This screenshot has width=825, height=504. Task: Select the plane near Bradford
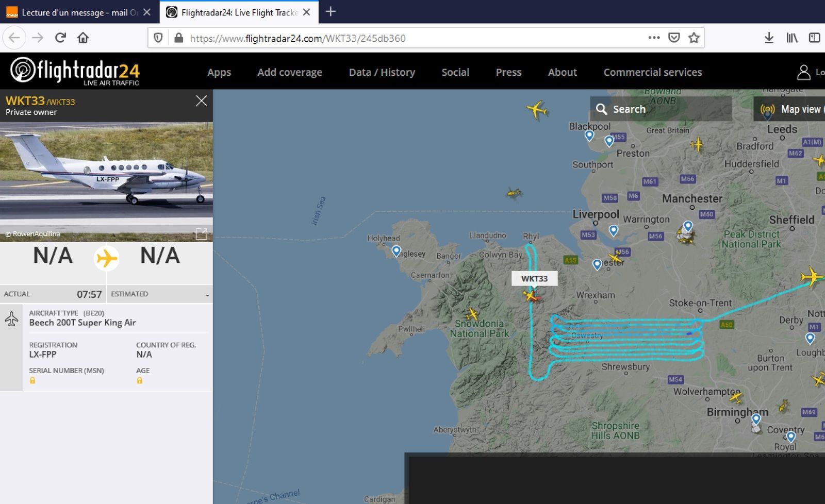697,144
